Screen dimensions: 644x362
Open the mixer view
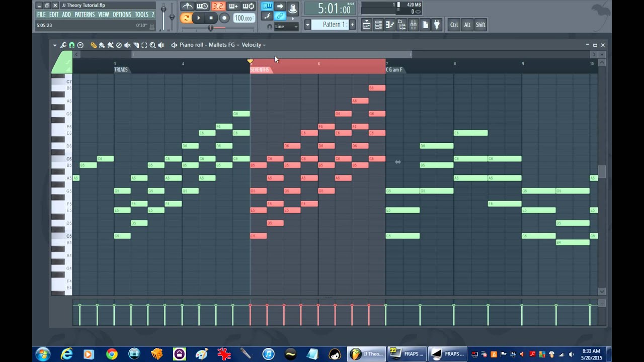point(413,25)
